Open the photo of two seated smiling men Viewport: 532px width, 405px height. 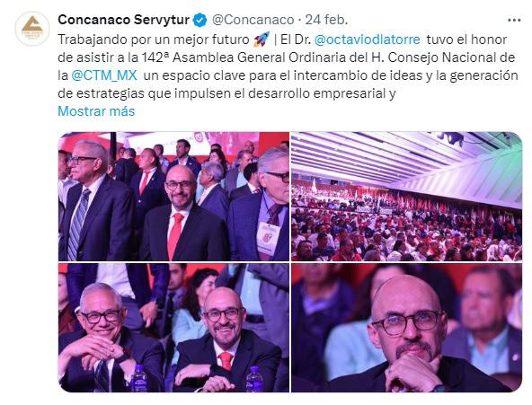pos(173,328)
